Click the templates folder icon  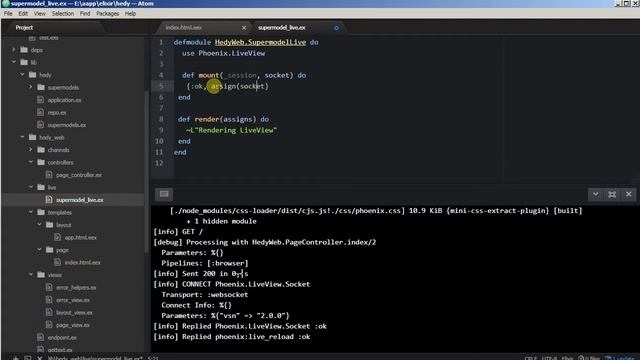click(41, 212)
